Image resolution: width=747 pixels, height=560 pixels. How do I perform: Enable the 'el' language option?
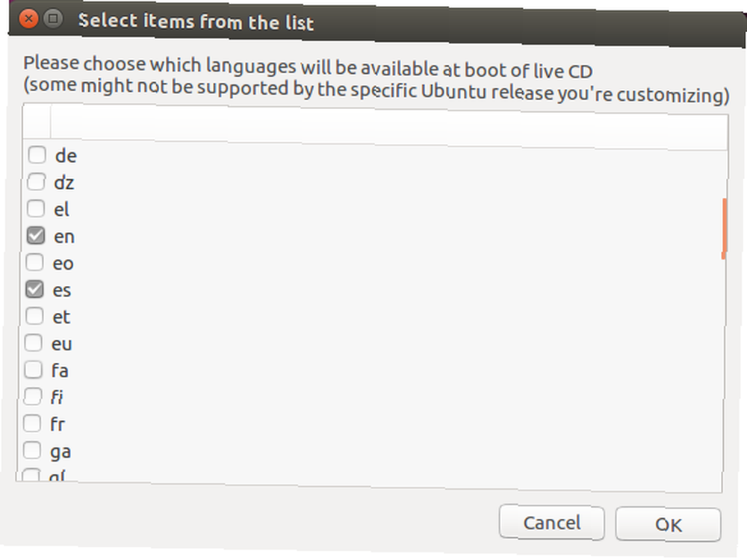36,208
